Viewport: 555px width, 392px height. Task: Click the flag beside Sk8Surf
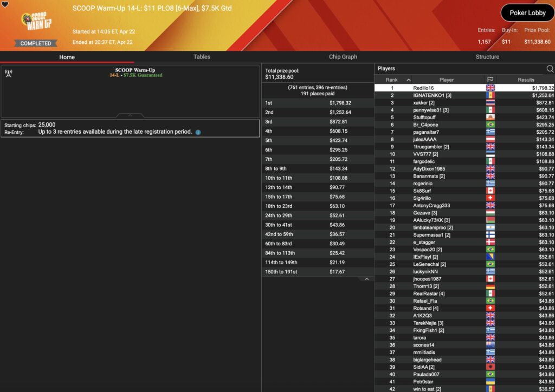pyautogui.click(x=490, y=191)
